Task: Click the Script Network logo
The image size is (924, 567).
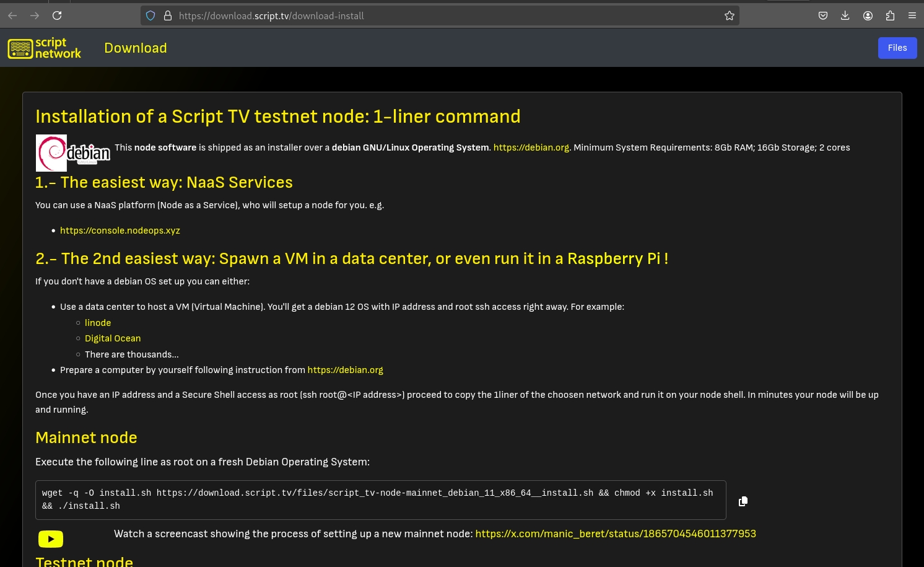Action: (x=45, y=48)
